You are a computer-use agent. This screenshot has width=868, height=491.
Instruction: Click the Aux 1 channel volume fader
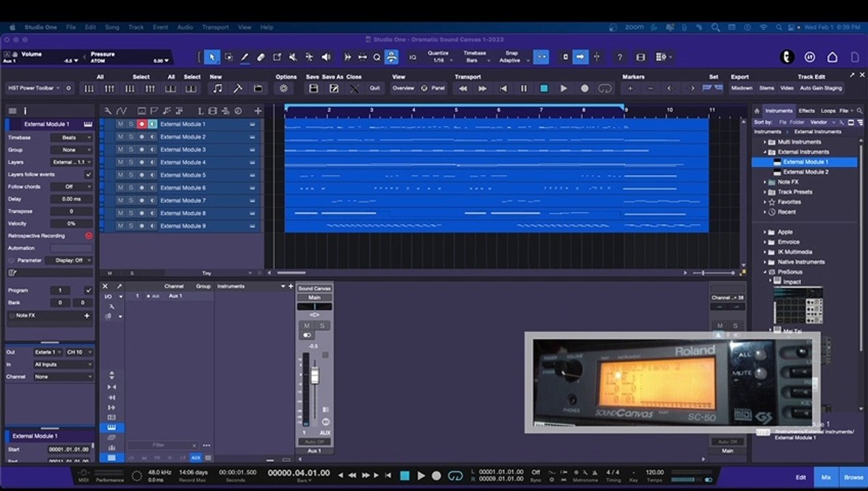point(315,376)
